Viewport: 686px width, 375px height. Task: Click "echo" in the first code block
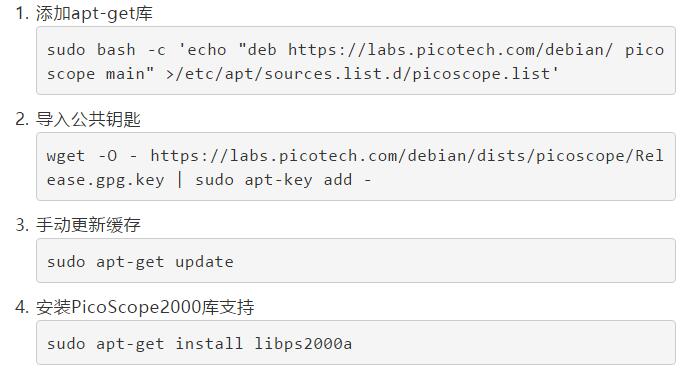(206, 50)
